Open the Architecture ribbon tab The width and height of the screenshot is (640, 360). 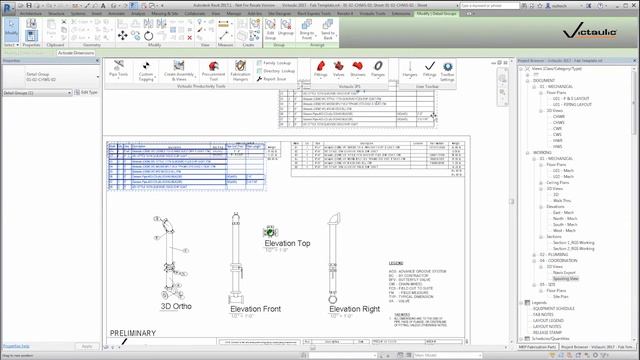tap(31, 13)
